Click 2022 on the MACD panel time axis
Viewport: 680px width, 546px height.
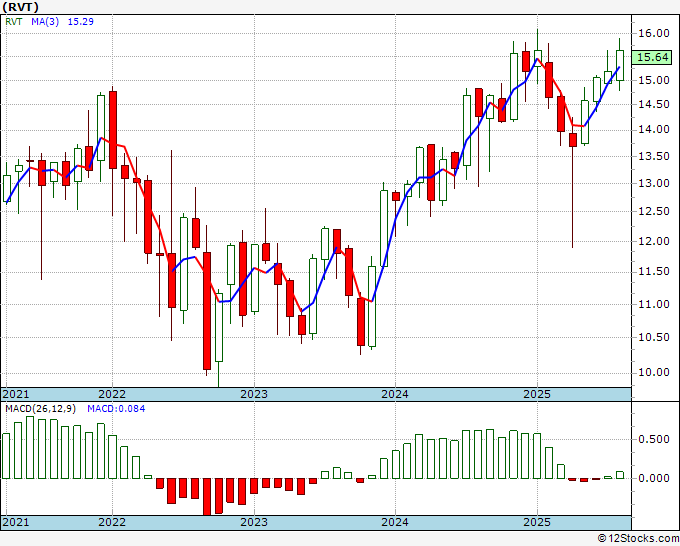click(112, 522)
